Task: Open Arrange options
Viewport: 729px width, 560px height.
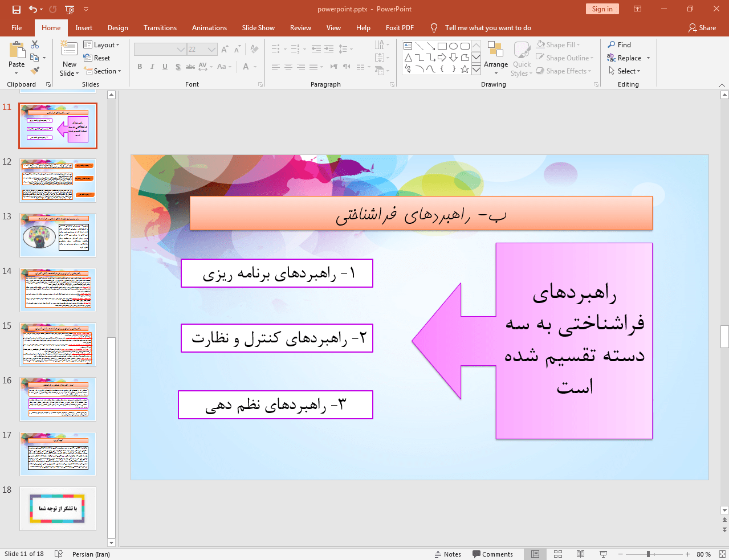Action: (x=496, y=58)
